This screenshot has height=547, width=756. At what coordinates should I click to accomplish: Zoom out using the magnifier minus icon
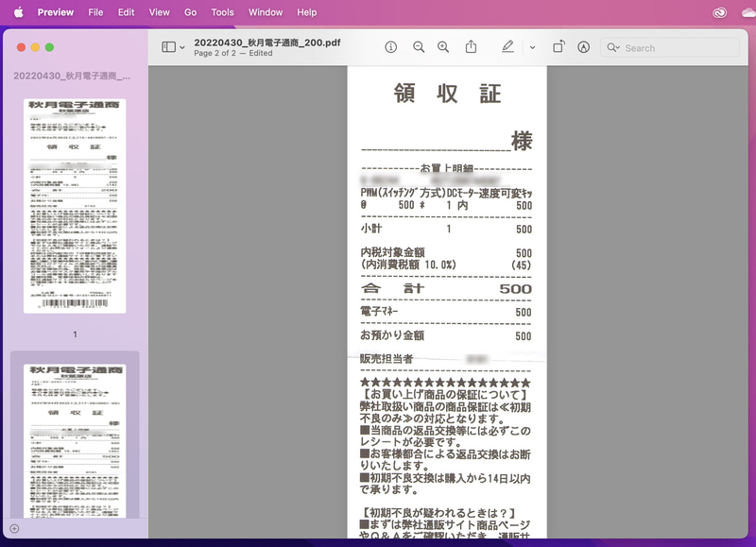pos(419,47)
